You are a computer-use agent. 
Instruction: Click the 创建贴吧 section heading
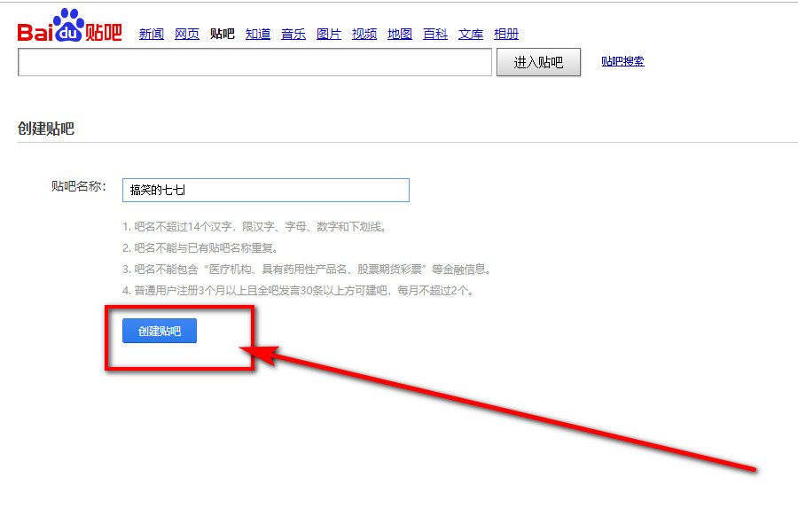pos(46,129)
